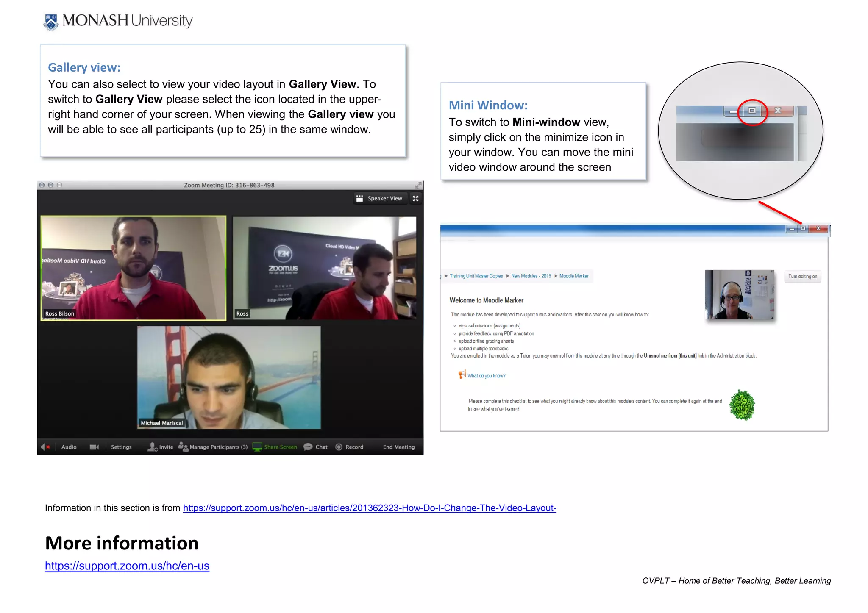Screen dimensions: 868x613
Task: Click the yellow minimize dot of the Zoom window
Action: [x=50, y=185]
